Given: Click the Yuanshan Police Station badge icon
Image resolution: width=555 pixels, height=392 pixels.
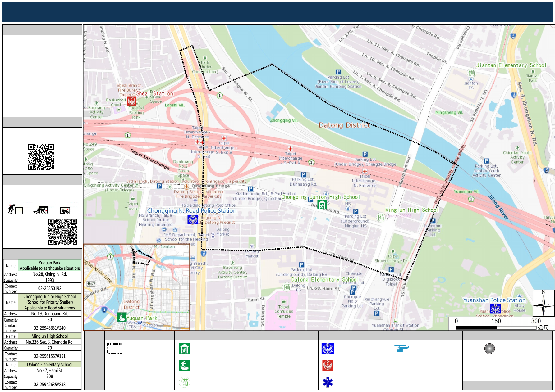Looking at the screenshot, I should coord(495,309).
